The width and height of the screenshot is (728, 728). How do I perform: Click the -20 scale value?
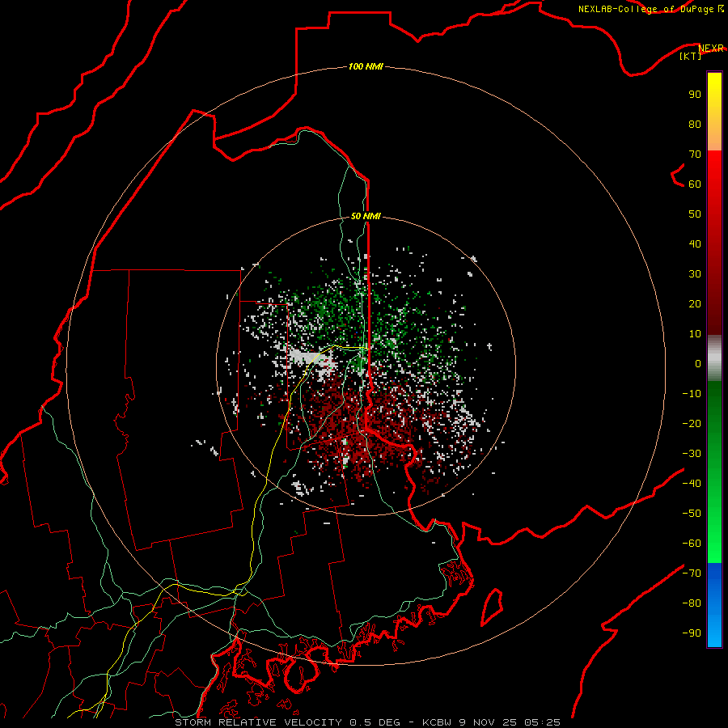pyautogui.click(x=692, y=423)
